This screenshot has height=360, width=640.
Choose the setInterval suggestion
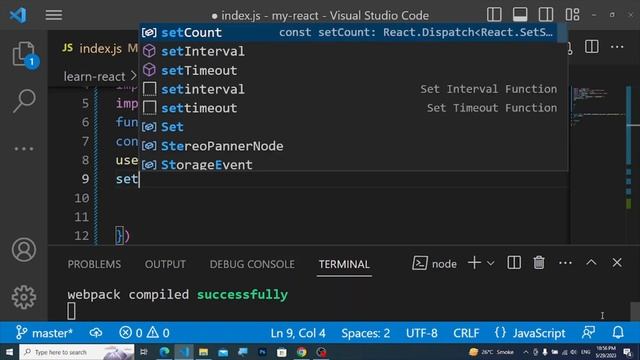click(353, 51)
